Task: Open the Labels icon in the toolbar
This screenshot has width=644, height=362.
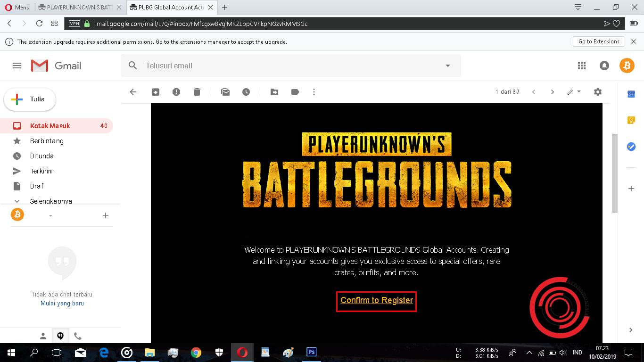Action: [x=295, y=92]
